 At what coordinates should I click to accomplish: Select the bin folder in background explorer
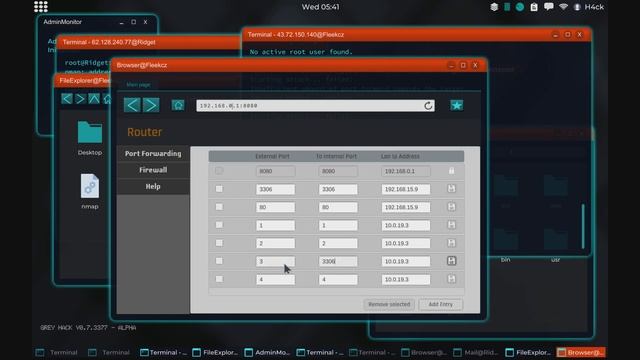pyautogui.click(x=506, y=247)
